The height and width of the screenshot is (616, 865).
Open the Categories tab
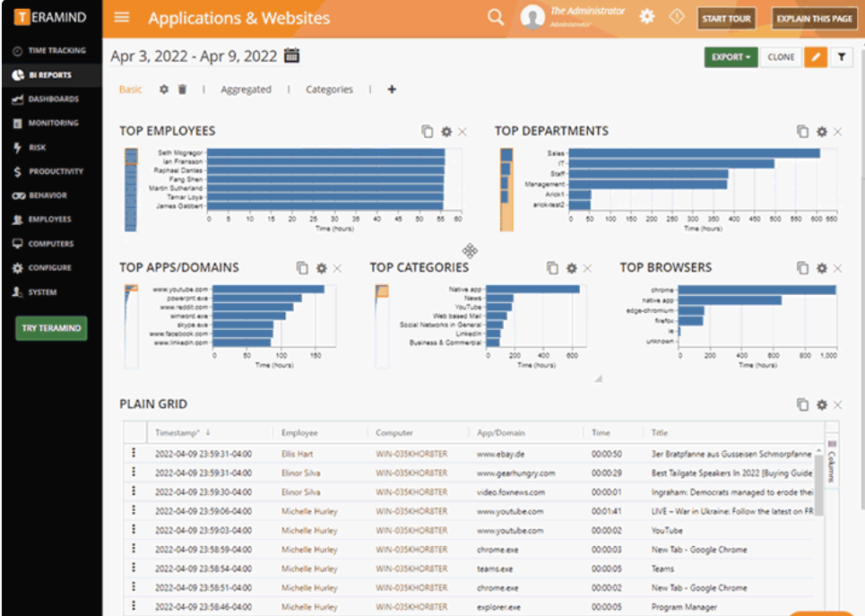point(329,90)
